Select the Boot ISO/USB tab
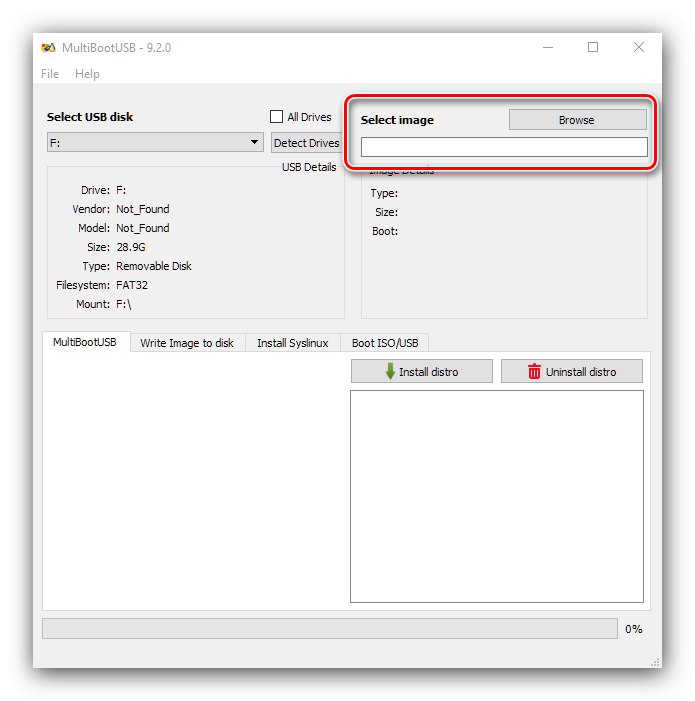This screenshot has height=701, width=695. pos(385,343)
